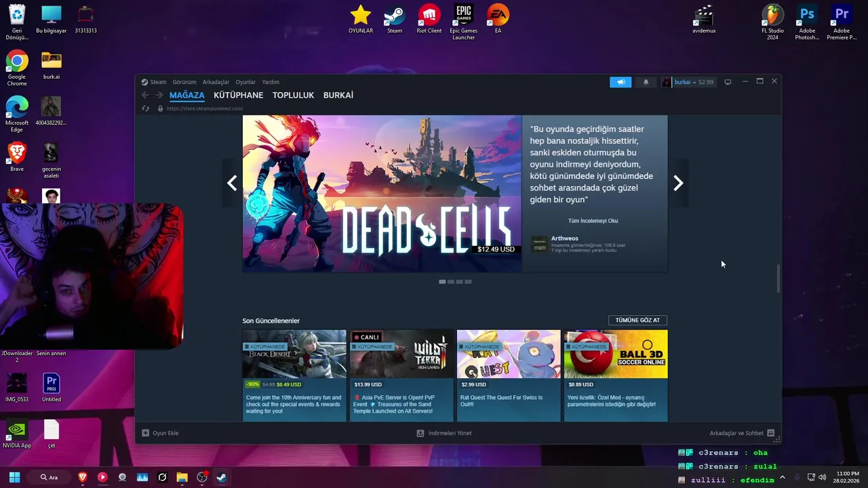Switch to the TOPLULUK tab
Image resolution: width=868 pixels, height=488 pixels.
pyautogui.click(x=293, y=96)
